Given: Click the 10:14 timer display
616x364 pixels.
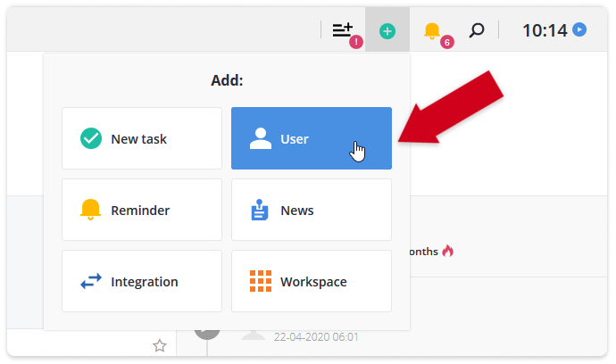Looking at the screenshot, I should [545, 30].
